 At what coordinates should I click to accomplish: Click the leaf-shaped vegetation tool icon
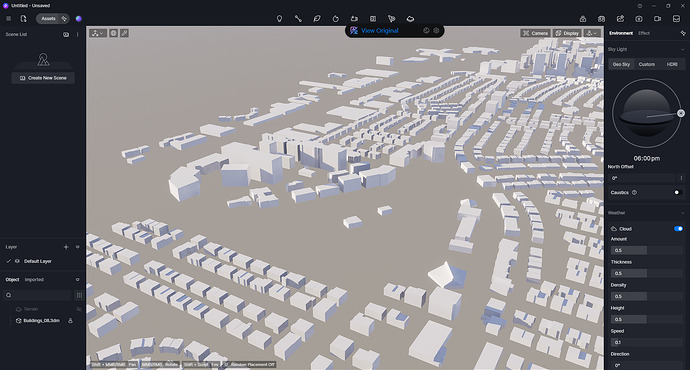tap(317, 18)
